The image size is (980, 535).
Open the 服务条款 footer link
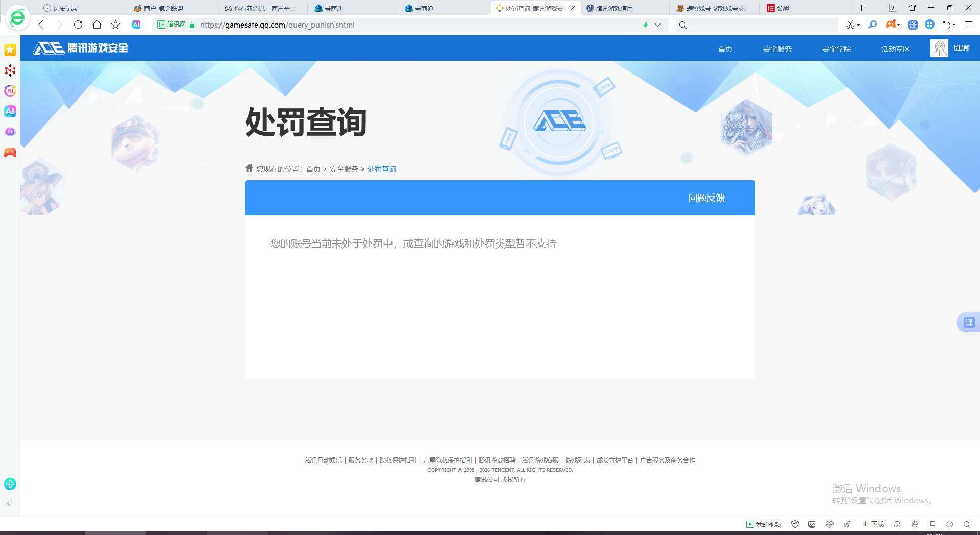point(361,460)
